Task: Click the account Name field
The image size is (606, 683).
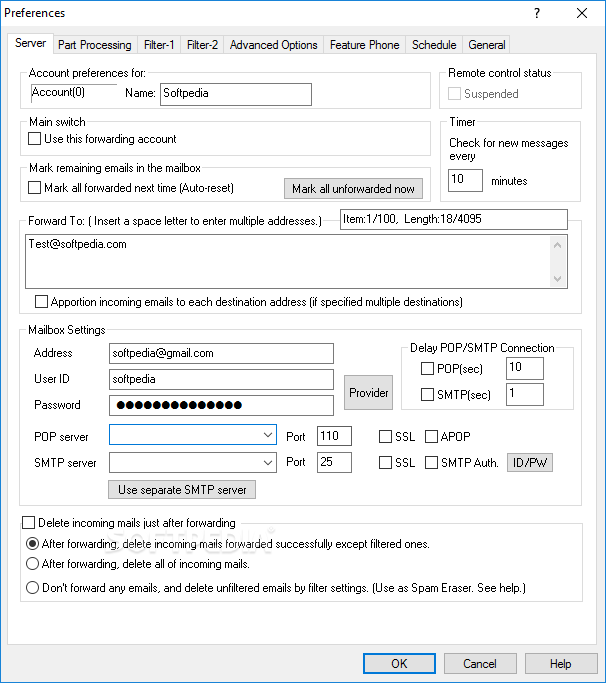Action: coord(236,94)
